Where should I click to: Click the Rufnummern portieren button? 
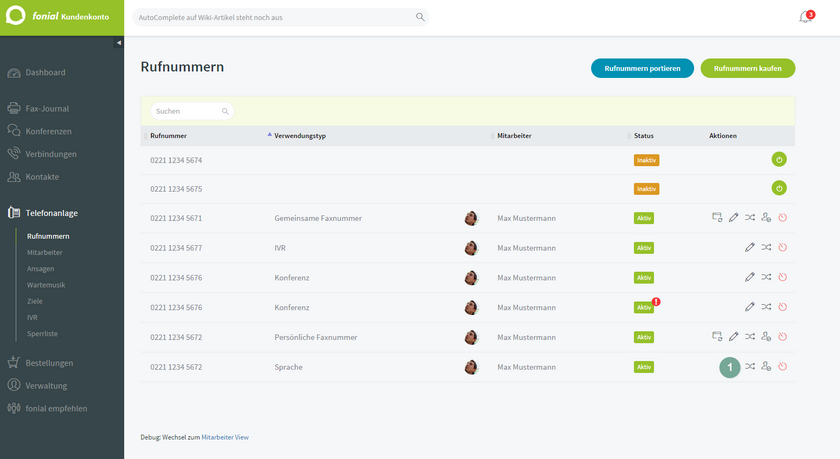coord(642,69)
